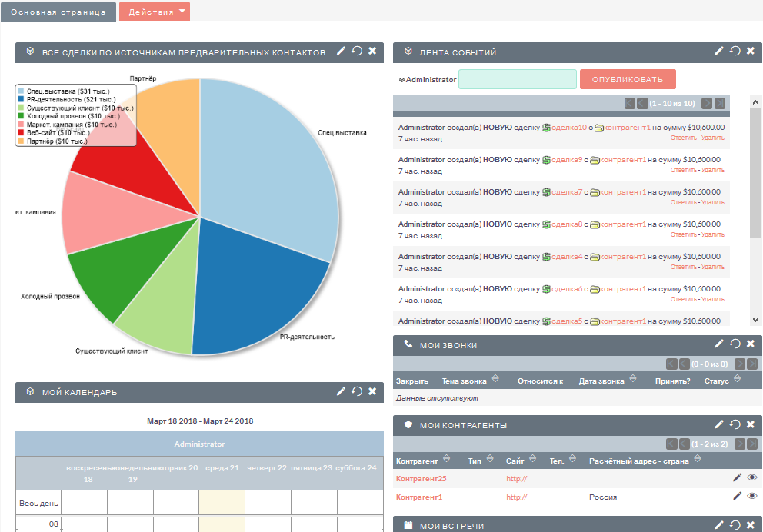Edit the Мой календарь dashlet
763x532 pixels.
tap(341, 391)
